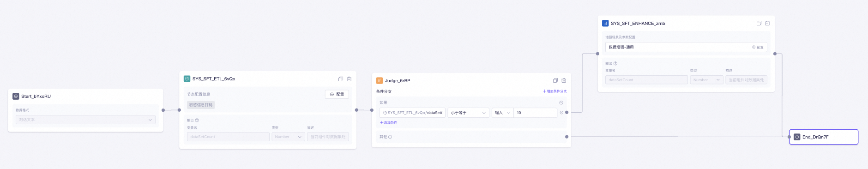Show output help icon in SYS_SFT_ENHANCE node
This screenshot has height=169, width=868.
tap(615, 63)
